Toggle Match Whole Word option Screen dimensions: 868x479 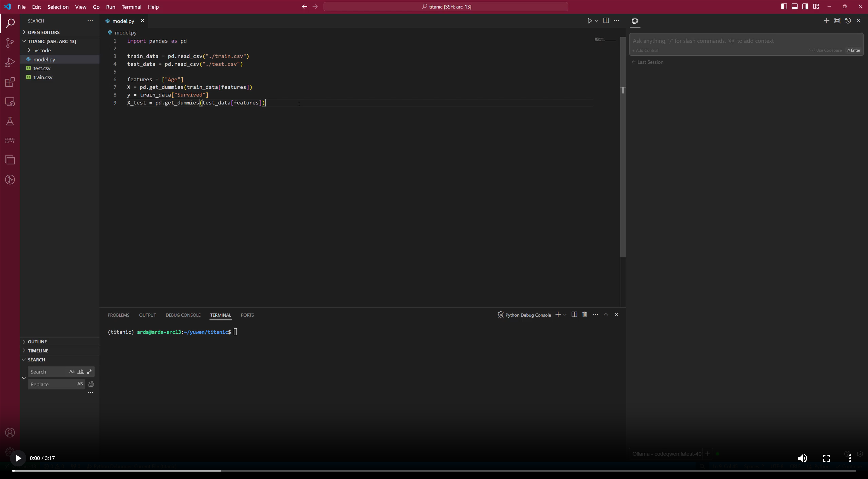pos(81,372)
